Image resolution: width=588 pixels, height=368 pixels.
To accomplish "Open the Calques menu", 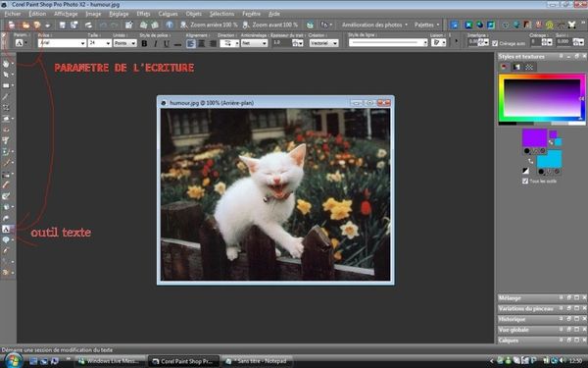I will [x=168, y=14].
